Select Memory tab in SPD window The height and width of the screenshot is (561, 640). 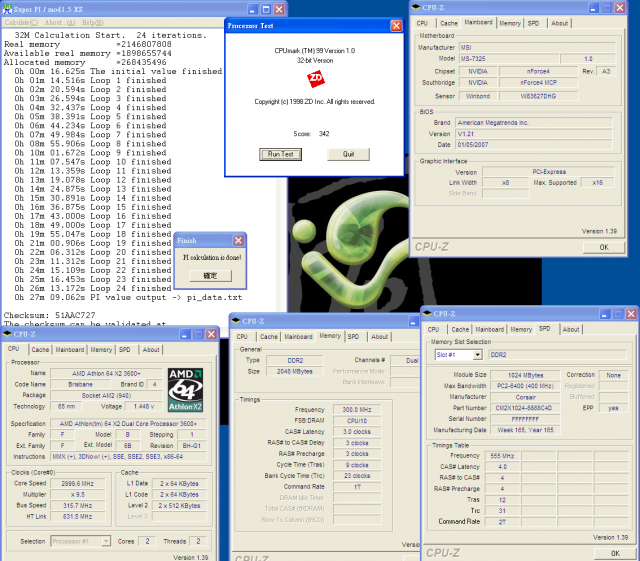pyautogui.click(x=521, y=329)
